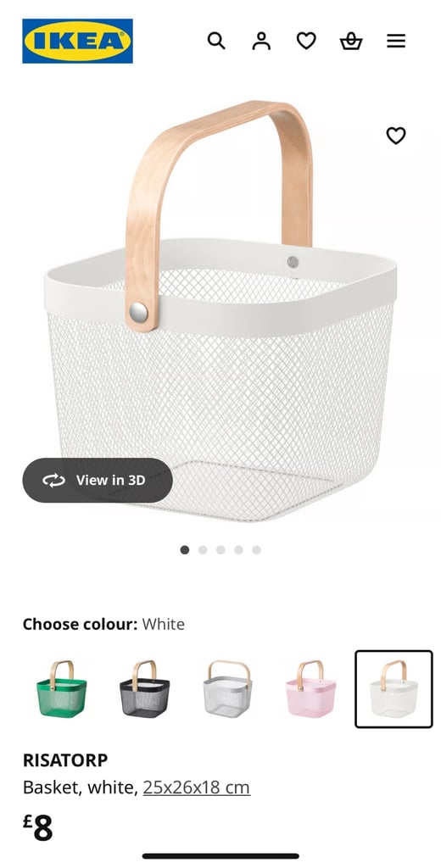Image resolution: width=441 pixels, height=868 pixels.
Task: Open the favourites heart in header
Action: coord(306,41)
